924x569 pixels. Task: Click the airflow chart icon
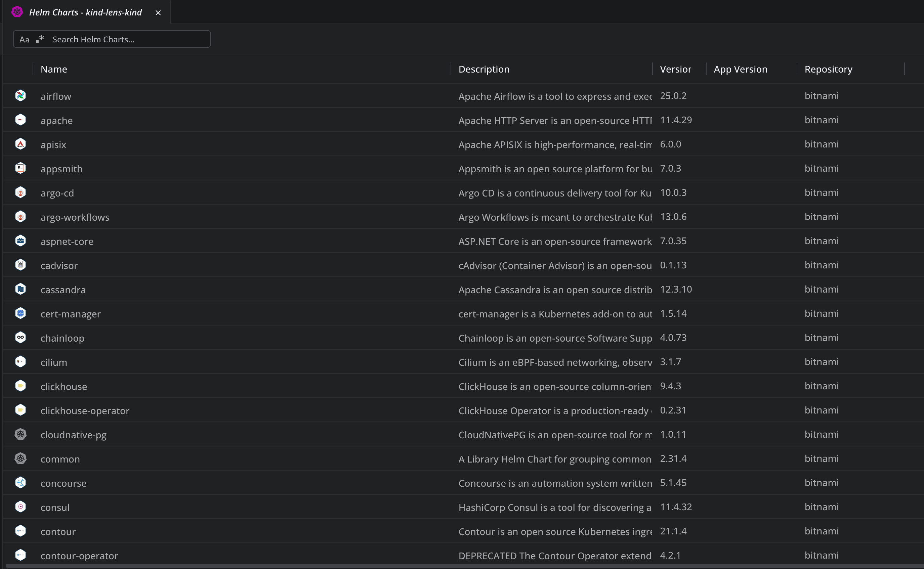21,96
